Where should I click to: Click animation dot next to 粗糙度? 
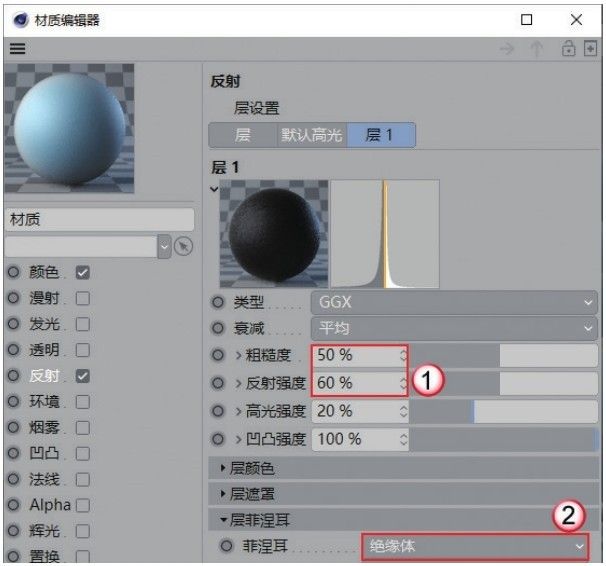(218, 355)
